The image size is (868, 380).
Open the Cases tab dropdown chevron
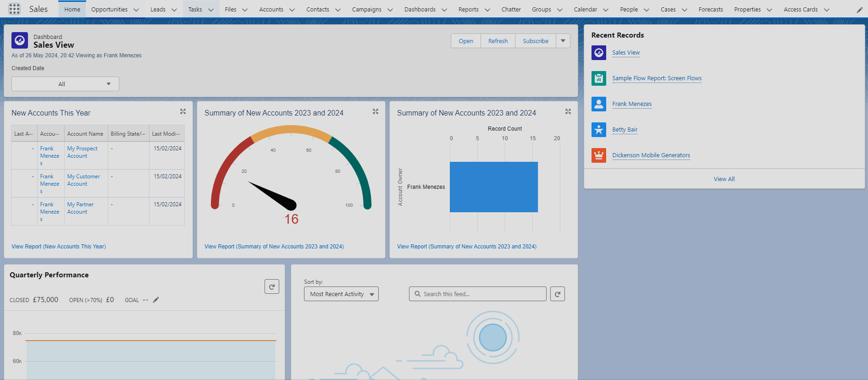pyautogui.click(x=685, y=10)
